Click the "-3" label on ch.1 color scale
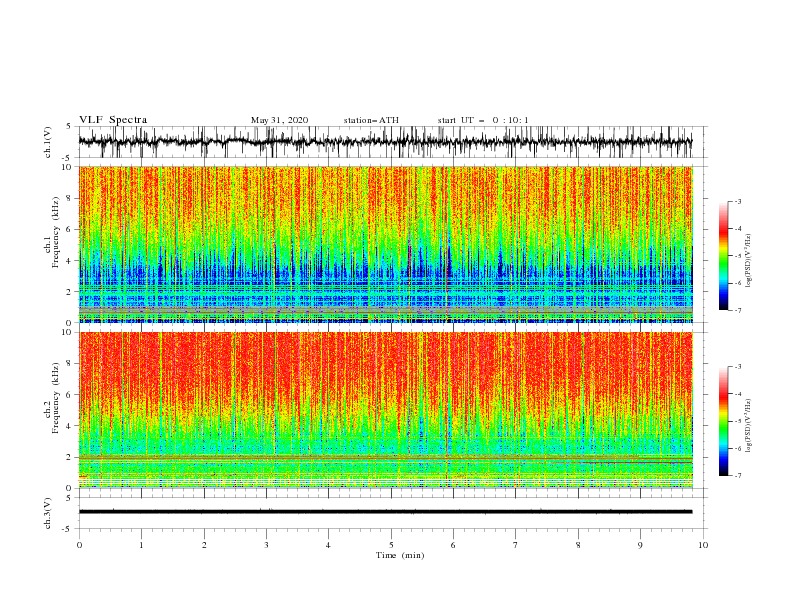 [x=737, y=201]
